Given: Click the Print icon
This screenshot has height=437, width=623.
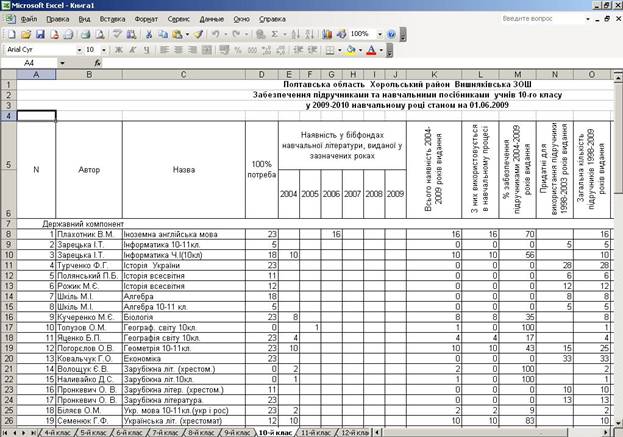Looking at the screenshot, I should tap(85, 35).
